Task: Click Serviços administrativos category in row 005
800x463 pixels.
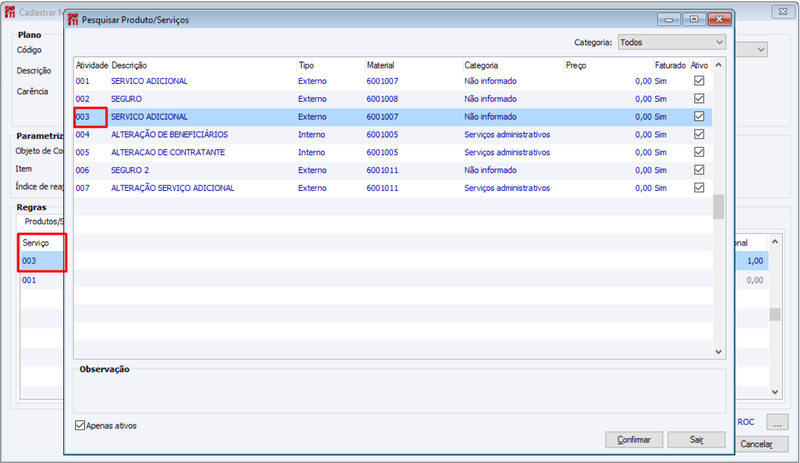Action: tap(507, 152)
